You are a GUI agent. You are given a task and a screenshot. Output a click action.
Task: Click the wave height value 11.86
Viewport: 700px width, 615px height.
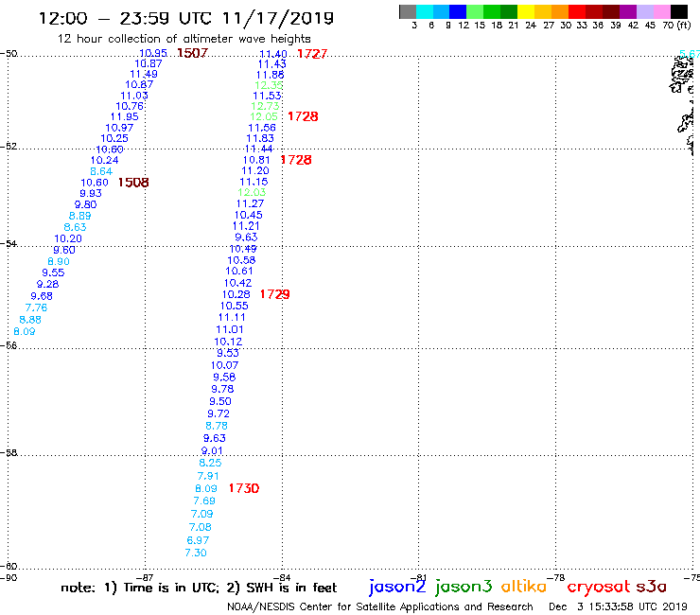click(271, 75)
